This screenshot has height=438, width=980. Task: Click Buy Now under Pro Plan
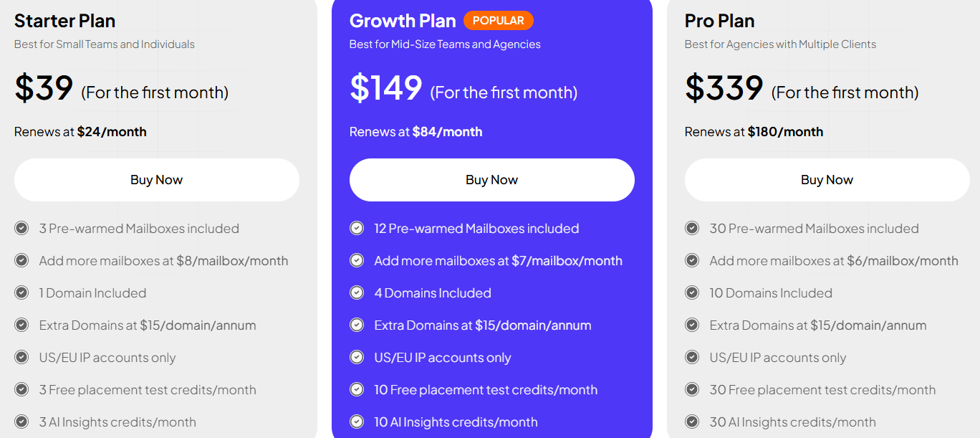pyautogui.click(x=827, y=180)
